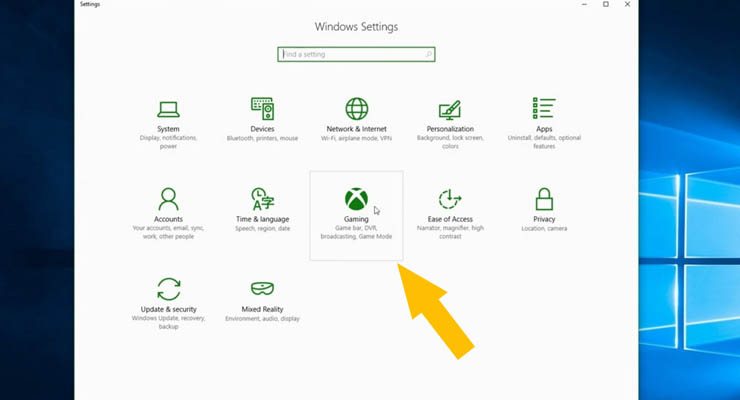Click the Privacy label
The width and height of the screenshot is (740, 400).
click(x=544, y=219)
